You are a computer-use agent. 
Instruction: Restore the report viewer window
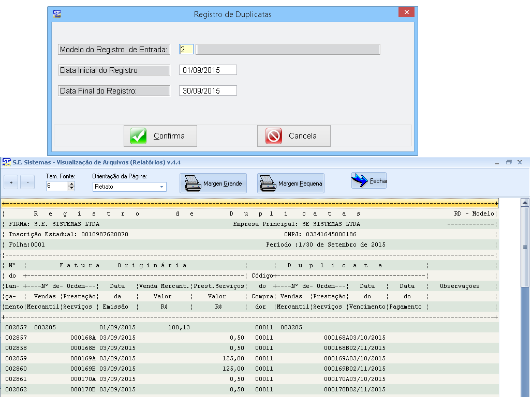pyautogui.click(x=509, y=162)
